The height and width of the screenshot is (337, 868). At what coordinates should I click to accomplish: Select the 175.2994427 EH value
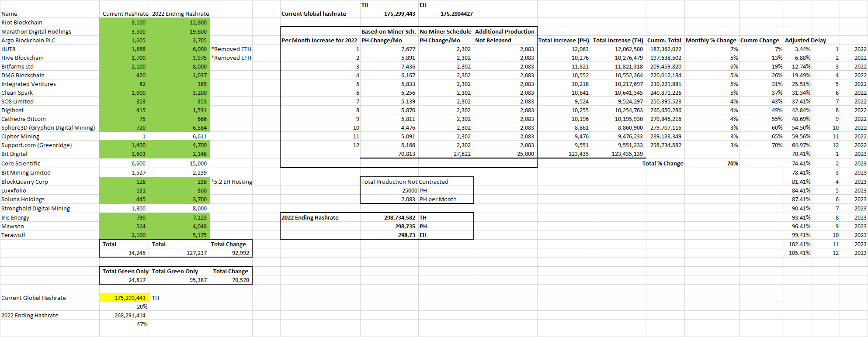[456, 14]
